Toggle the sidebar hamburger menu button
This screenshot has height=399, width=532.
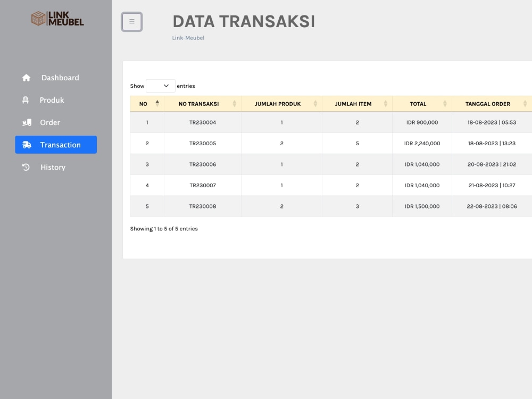coord(131,22)
